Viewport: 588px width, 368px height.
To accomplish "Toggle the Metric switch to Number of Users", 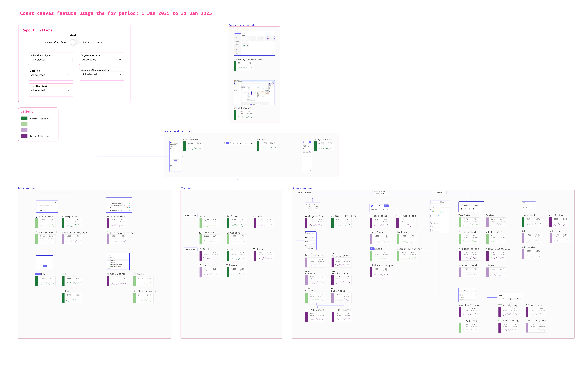I will [x=74, y=42].
